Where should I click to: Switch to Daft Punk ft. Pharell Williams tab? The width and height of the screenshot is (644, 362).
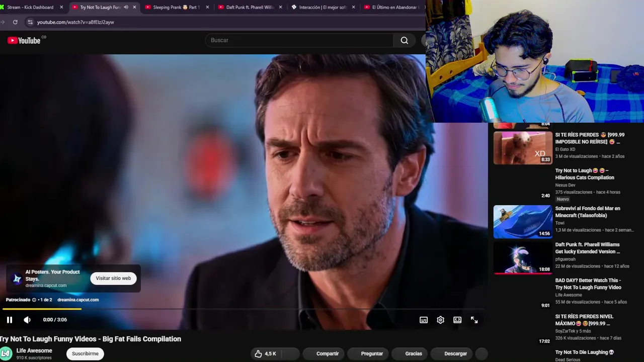[250, 7]
